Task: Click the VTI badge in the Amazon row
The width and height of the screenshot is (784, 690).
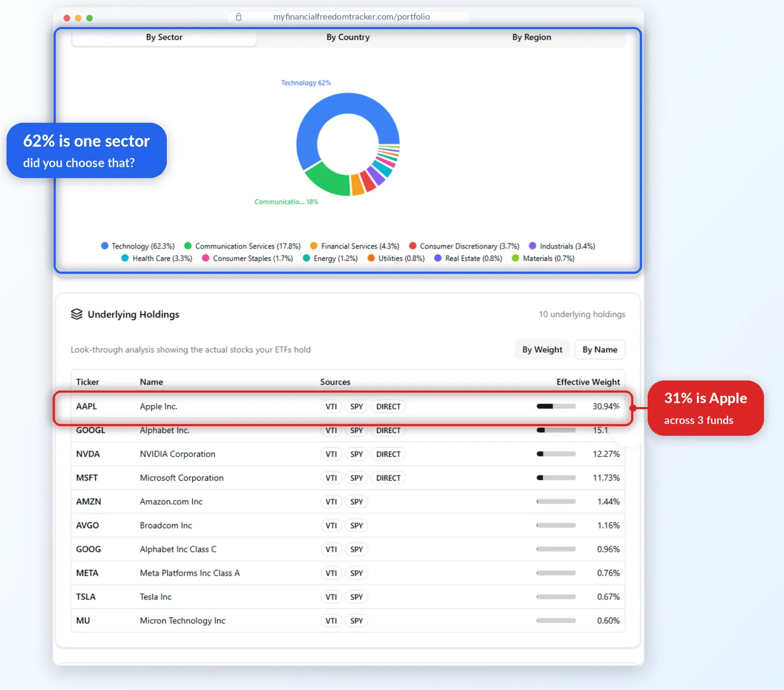Action: (331, 502)
